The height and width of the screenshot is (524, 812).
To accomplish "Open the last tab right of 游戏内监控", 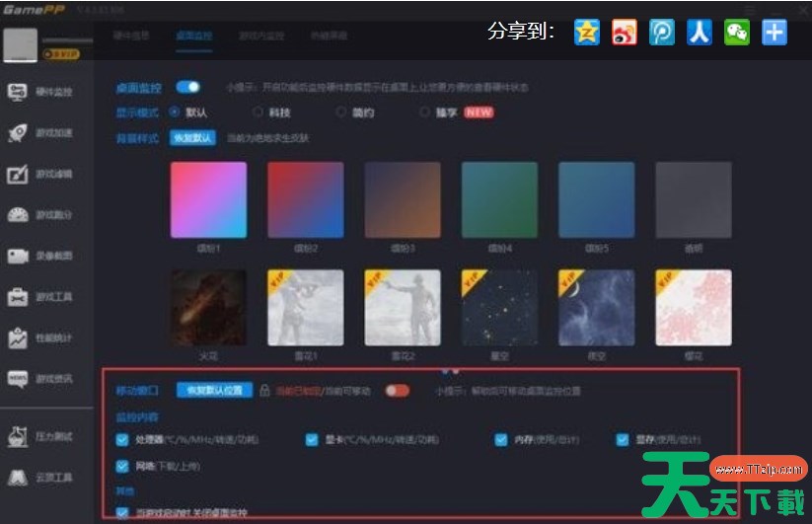I will (329, 36).
